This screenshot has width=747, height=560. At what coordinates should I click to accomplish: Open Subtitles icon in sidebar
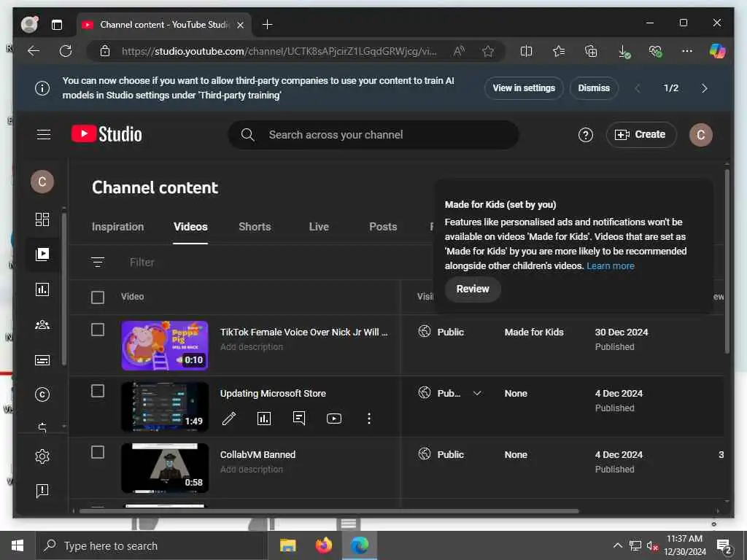[x=42, y=360]
